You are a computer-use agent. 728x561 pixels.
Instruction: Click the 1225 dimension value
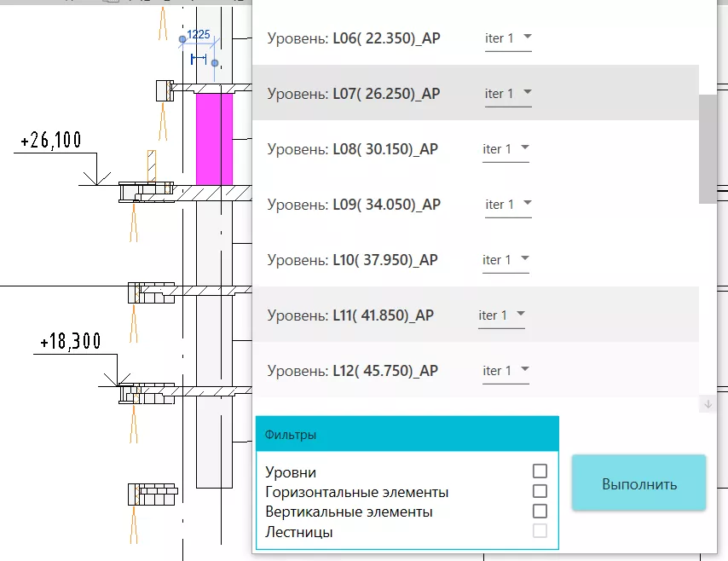click(198, 34)
